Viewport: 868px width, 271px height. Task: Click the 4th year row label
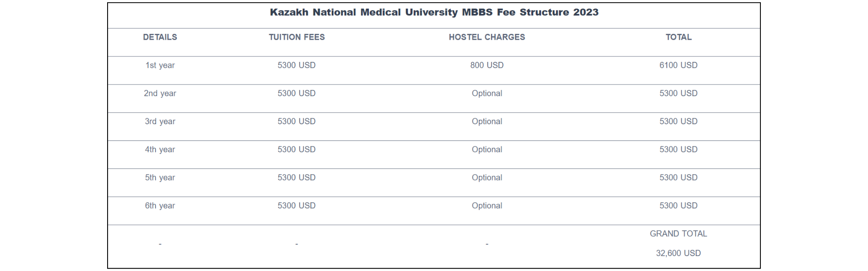pos(160,149)
